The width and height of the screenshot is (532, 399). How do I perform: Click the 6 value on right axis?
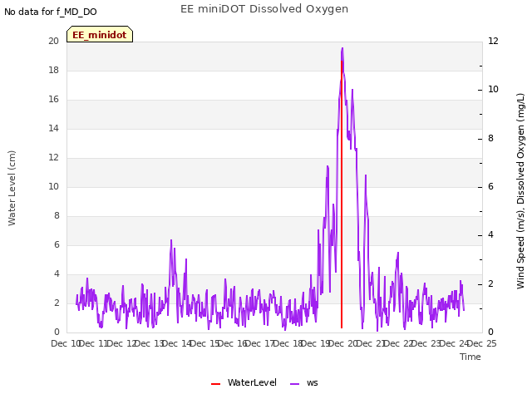[x=490, y=186]
